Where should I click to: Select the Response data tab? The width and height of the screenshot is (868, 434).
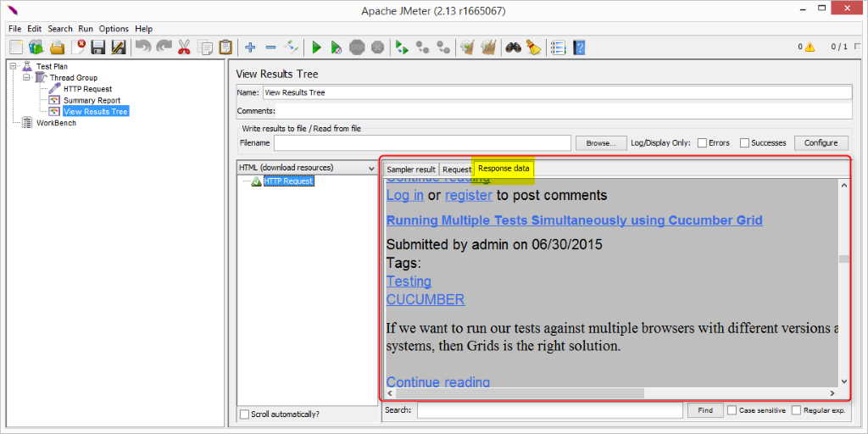pyautogui.click(x=504, y=169)
